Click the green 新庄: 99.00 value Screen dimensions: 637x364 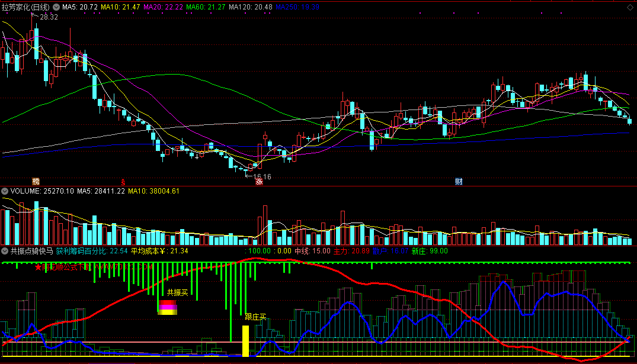point(430,251)
